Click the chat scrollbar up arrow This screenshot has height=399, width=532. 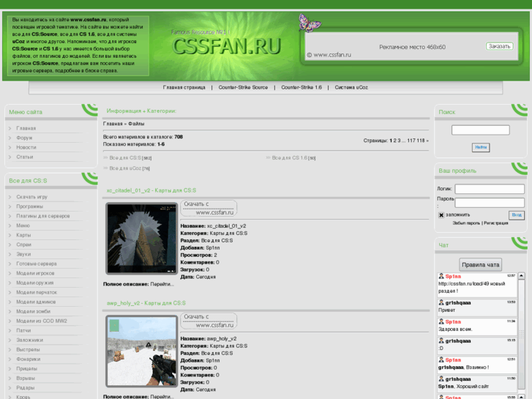pyautogui.click(x=522, y=276)
